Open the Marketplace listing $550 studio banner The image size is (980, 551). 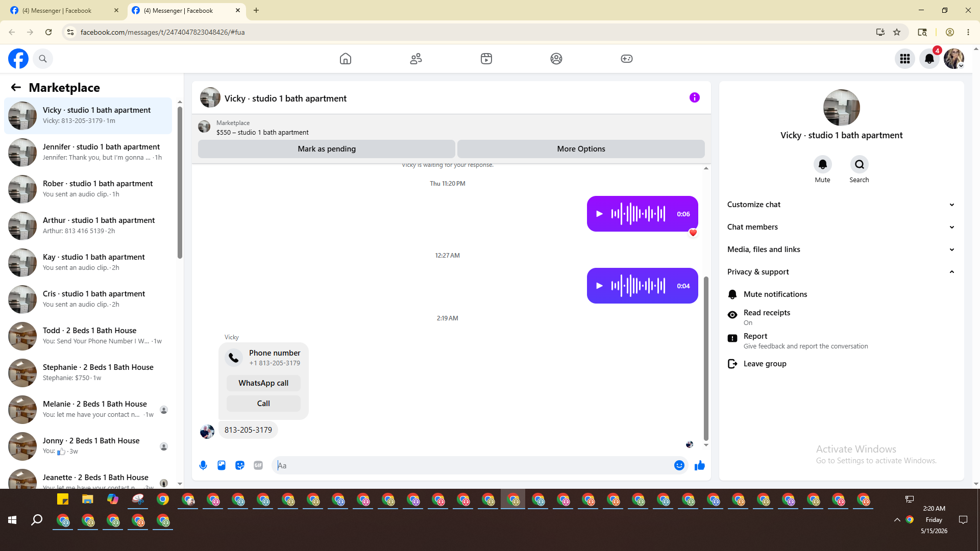pyautogui.click(x=451, y=128)
